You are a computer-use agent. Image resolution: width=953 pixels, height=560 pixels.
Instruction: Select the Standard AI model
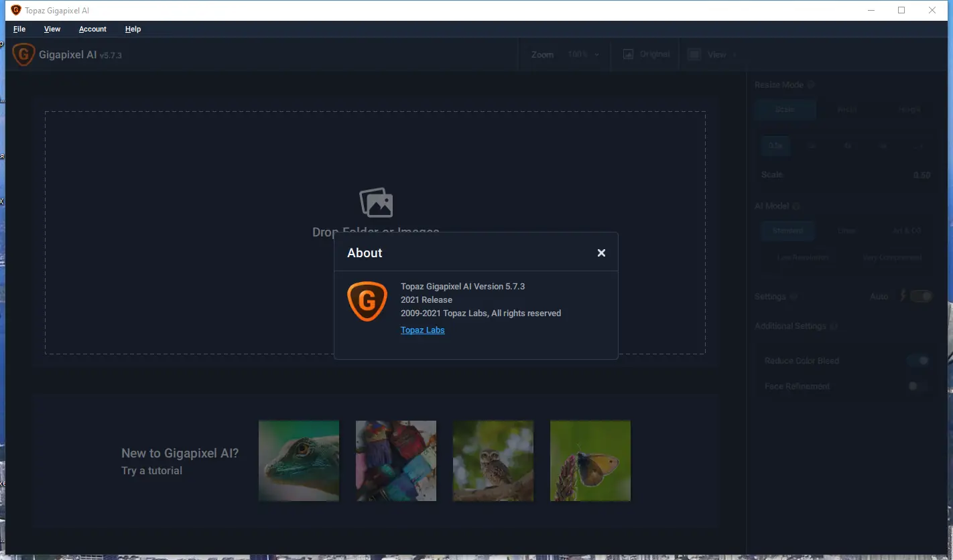tap(787, 230)
